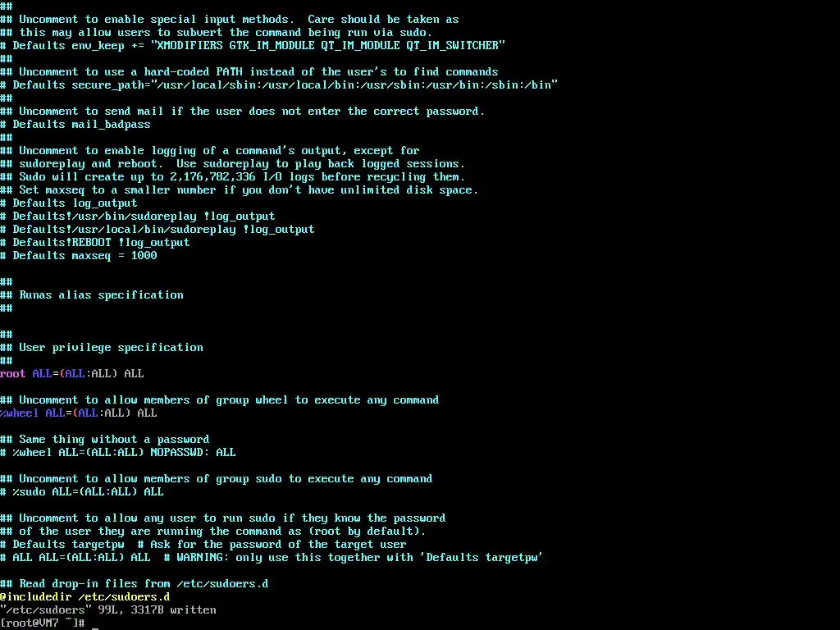The height and width of the screenshot is (630, 840).
Task: Click the '## Read drop-in files from /etc/sudoers.d' comment
Action: coord(135,583)
